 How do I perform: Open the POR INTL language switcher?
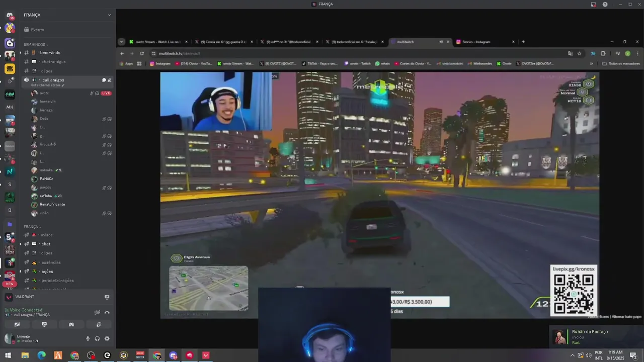[x=599, y=355]
